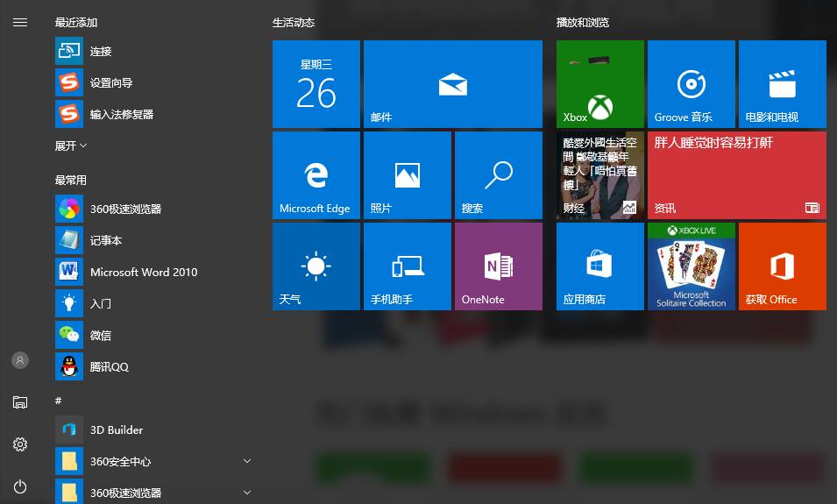
Task: Open the 财经 finance news tile
Action: (x=600, y=175)
